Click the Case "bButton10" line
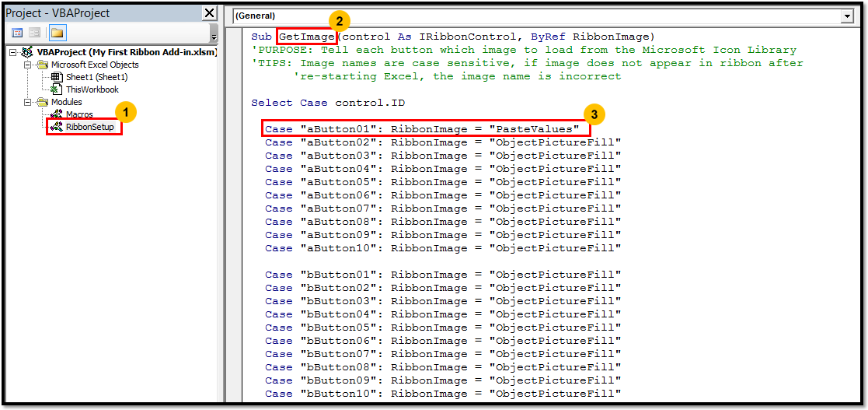 pyautogui.click(x=443, y=394)
